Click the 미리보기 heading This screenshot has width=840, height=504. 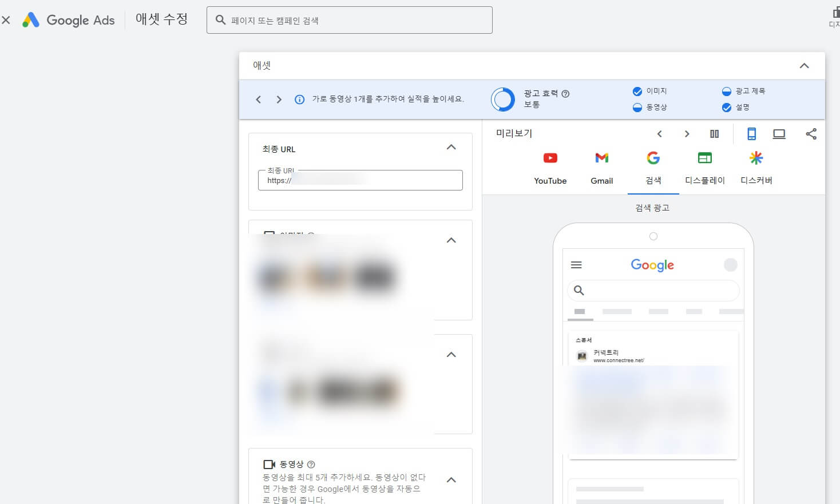[x=514, y=133]
